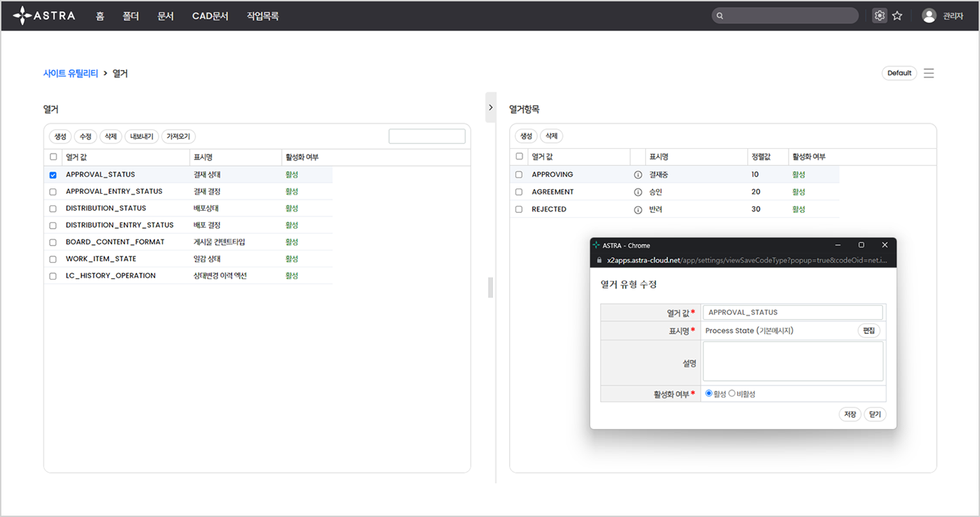Click the info icon on the AGREEMENT row
980x517 pixels.
pyautogui.click(x=638, y=193)
